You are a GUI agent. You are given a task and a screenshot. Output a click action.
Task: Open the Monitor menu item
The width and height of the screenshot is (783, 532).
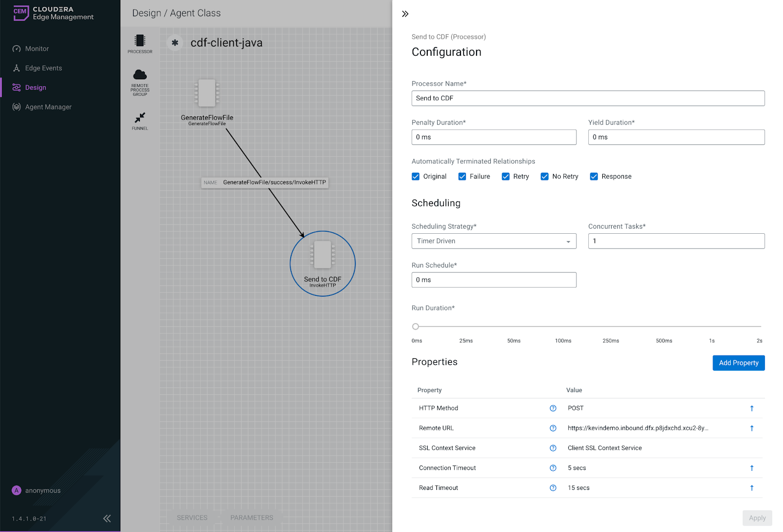[37, 49]
